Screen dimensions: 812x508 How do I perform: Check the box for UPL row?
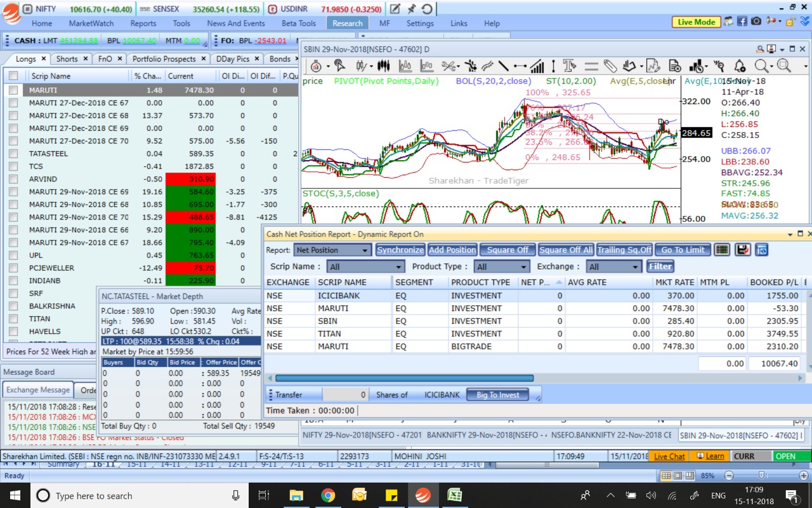[13, 255]
